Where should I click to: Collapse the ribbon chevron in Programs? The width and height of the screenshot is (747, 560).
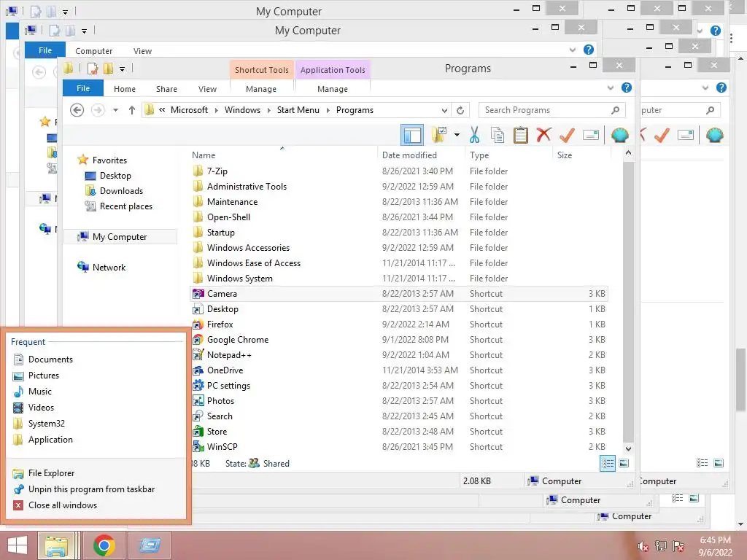coord(611,87)
